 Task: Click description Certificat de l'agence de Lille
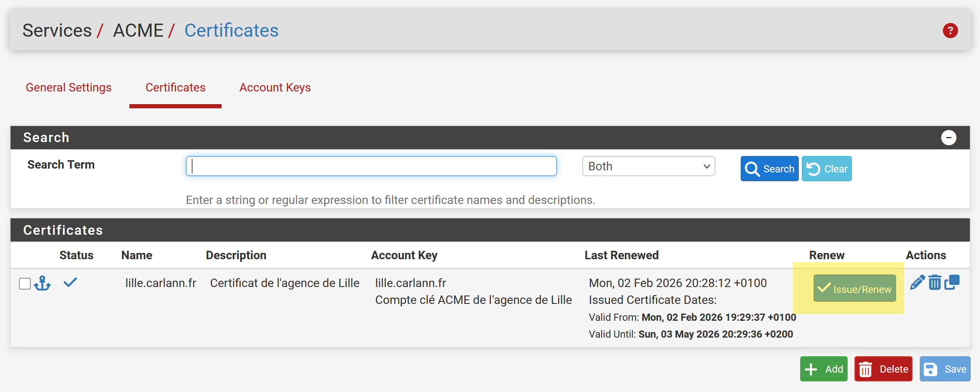[x=285, y=283]
